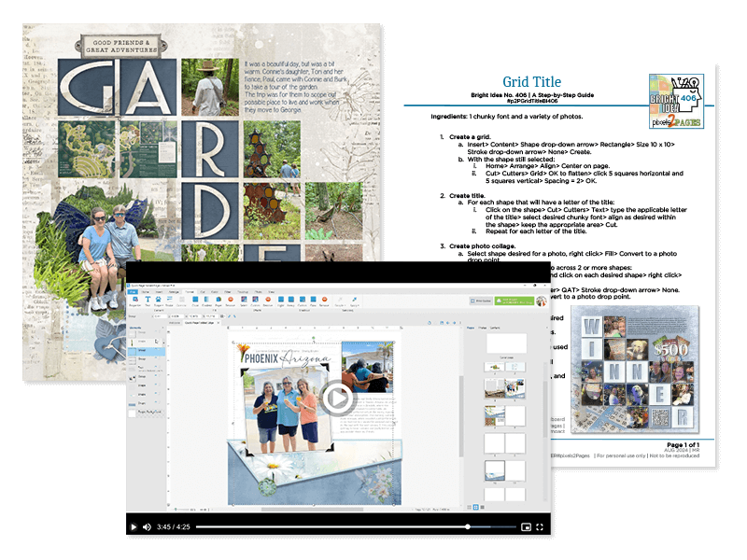This screenshot has height=560, width=747.
Task: Enter fullscreen mode for the video
Action: (540, 526)
